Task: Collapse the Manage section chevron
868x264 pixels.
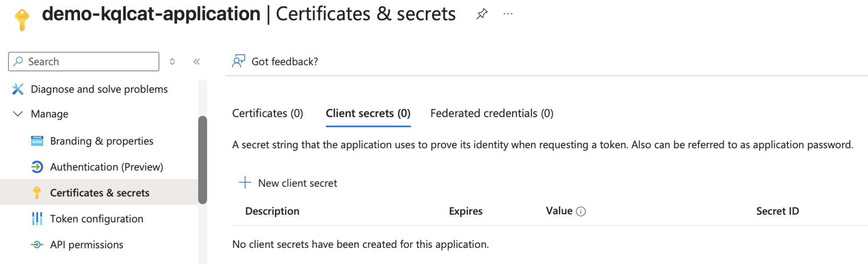Action: pos(18,114)
